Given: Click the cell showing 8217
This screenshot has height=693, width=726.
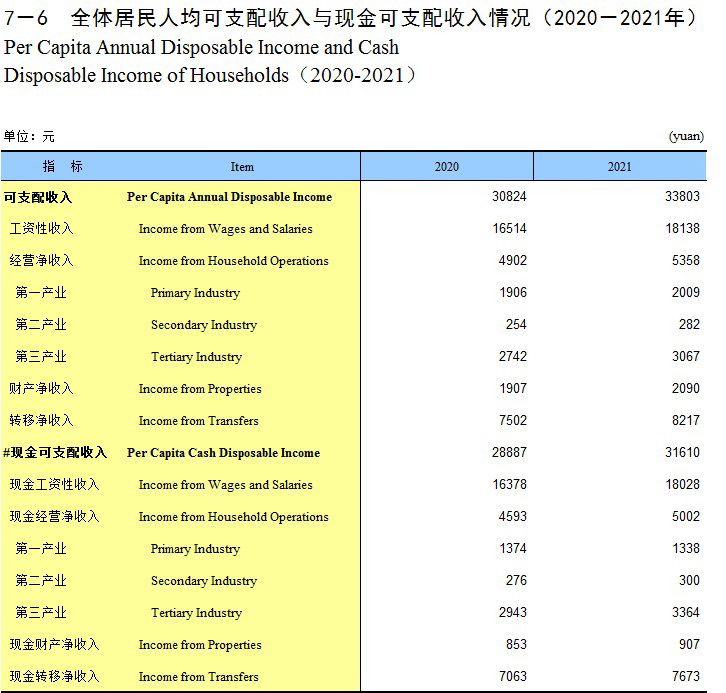Looking at the screenshot, I should pos(686,420).
